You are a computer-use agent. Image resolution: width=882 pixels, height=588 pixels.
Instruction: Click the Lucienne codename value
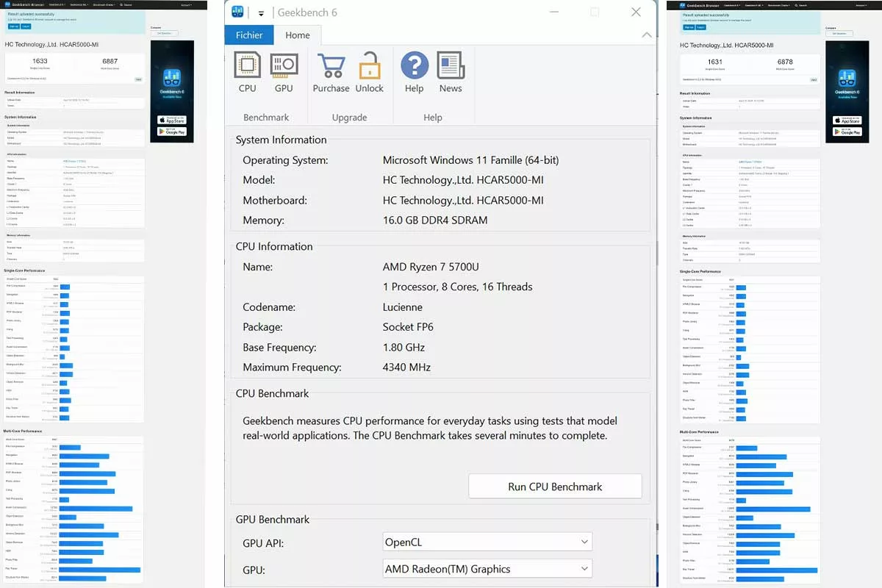pos(403,307)
